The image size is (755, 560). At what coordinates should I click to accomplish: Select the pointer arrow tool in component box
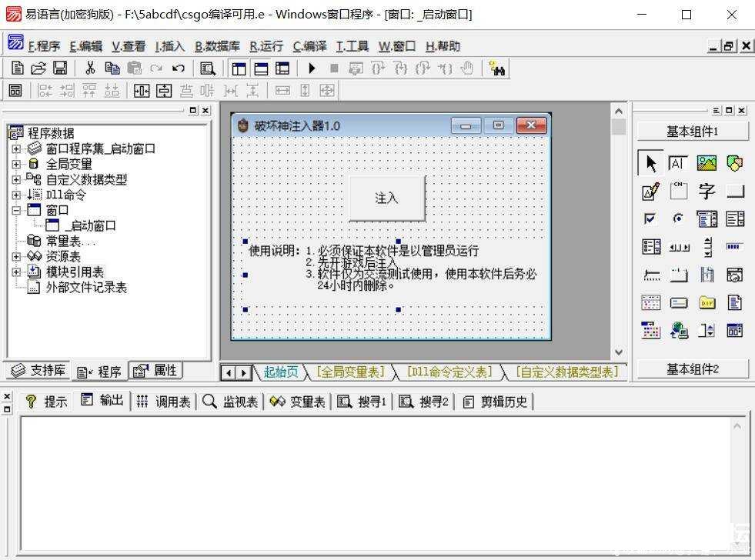click(650, 164)
